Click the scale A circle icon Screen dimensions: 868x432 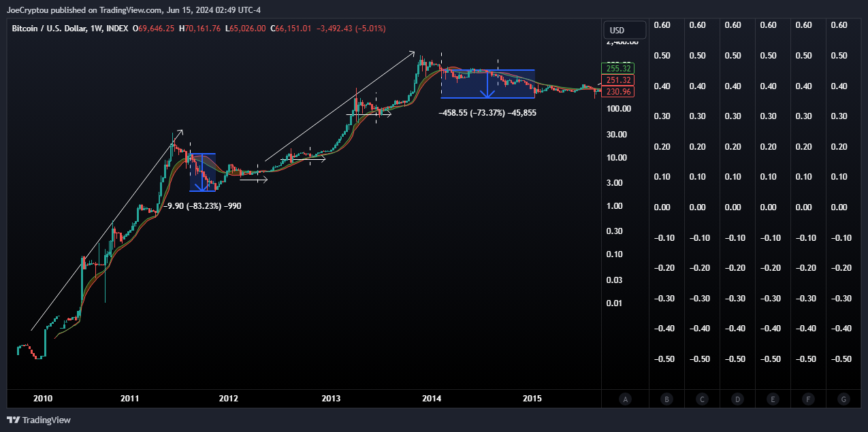click(x=625, y=399)
